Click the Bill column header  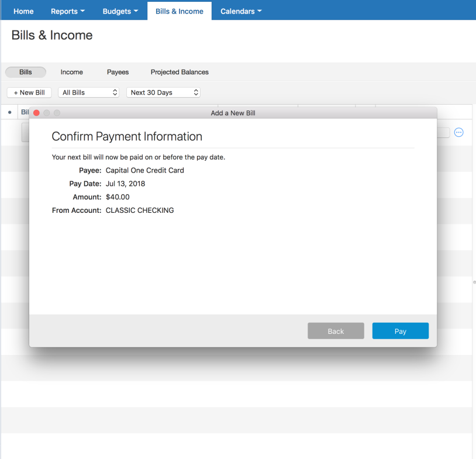click(x=25, y=112)
